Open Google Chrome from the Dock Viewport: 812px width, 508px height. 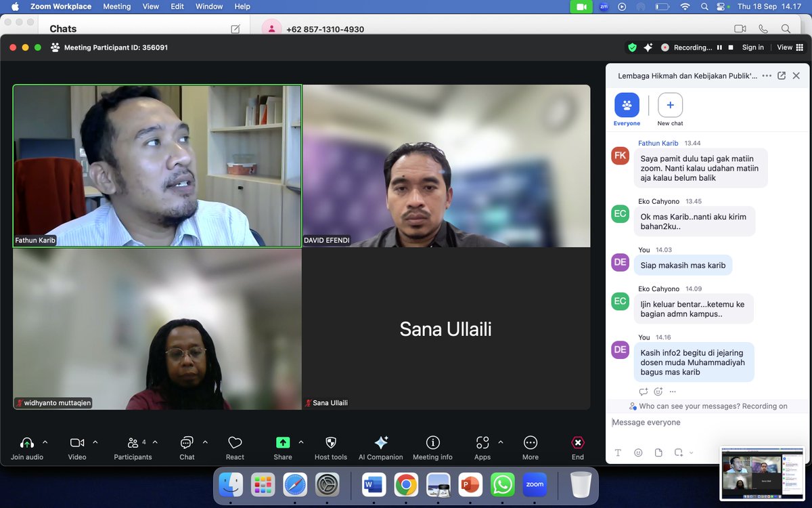406,484
